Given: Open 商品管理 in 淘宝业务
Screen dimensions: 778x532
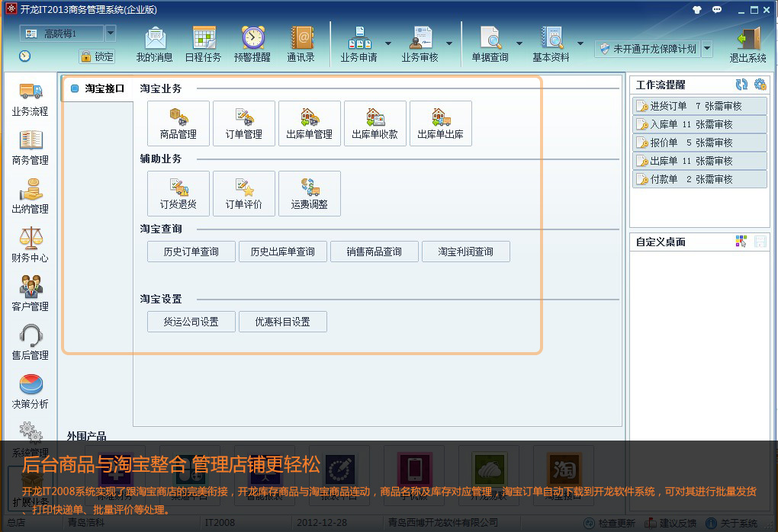Looking at the screenshot, I should coord(178,123).
